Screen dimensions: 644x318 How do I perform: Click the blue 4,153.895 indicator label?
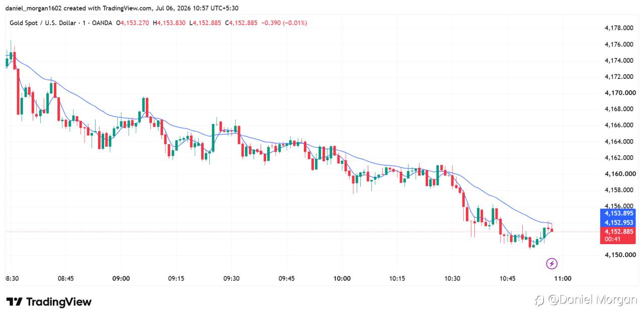619,213
